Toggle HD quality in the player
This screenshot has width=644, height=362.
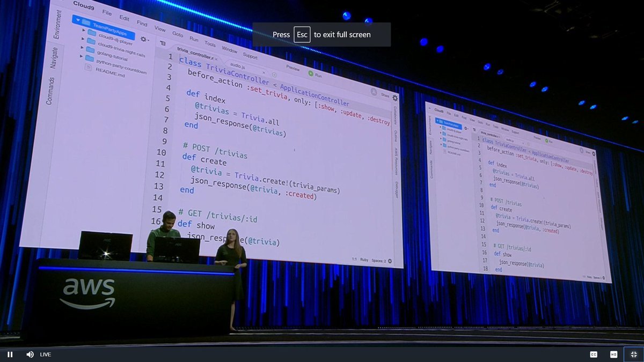pyautogui.click(x=613, y=354)
